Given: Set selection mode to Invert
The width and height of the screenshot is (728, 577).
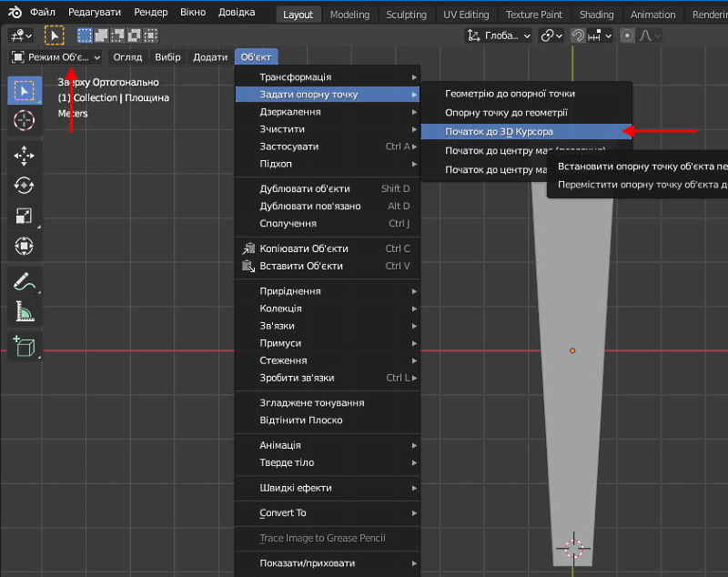Looking at the screenshot, I should 134,35.
